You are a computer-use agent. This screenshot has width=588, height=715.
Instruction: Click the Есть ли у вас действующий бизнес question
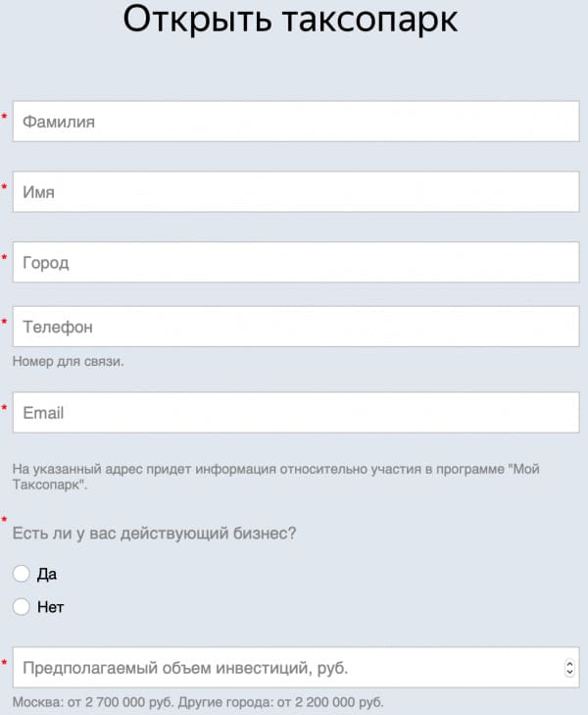click(155, 533)
